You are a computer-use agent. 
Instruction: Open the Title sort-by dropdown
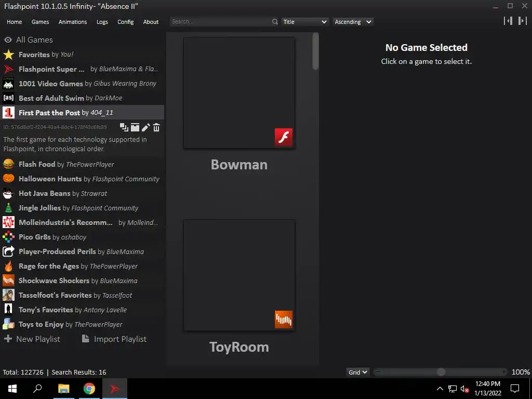click(304, 22)
